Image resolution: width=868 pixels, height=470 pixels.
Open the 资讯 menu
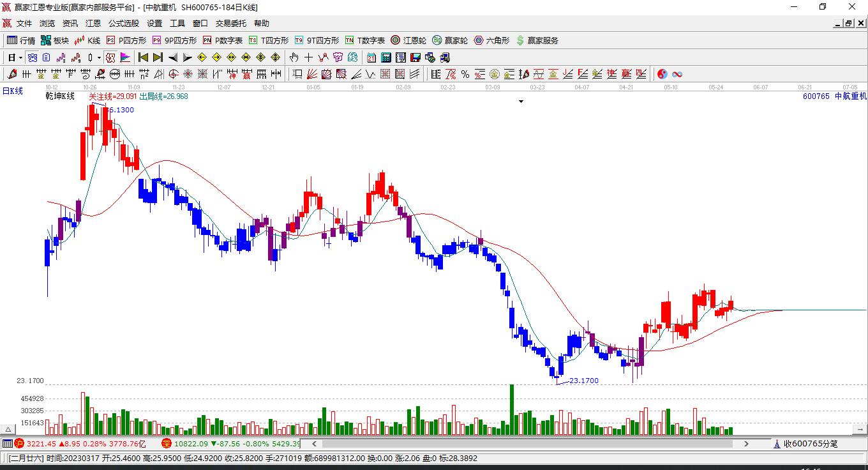coord(70,24)
